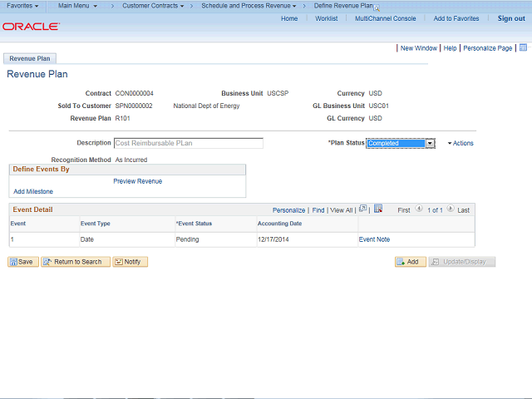532x399 pixels.
Task: Sort by Event Status column header
Action: point(195,224)
